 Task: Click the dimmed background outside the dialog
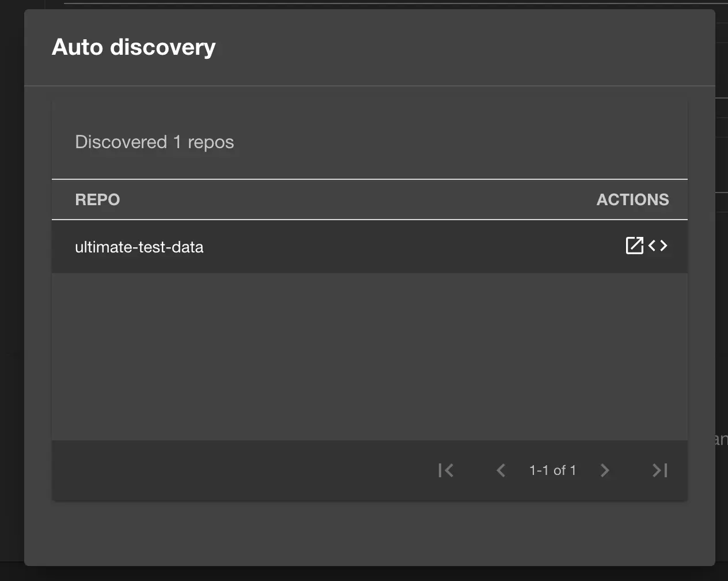(x=10, y=288)
